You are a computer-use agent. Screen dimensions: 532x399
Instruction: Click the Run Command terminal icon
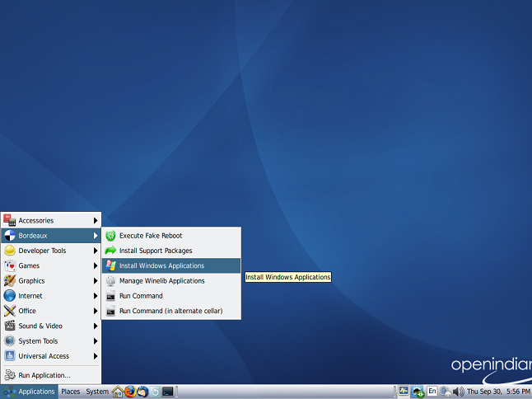(x=110, y=296)
